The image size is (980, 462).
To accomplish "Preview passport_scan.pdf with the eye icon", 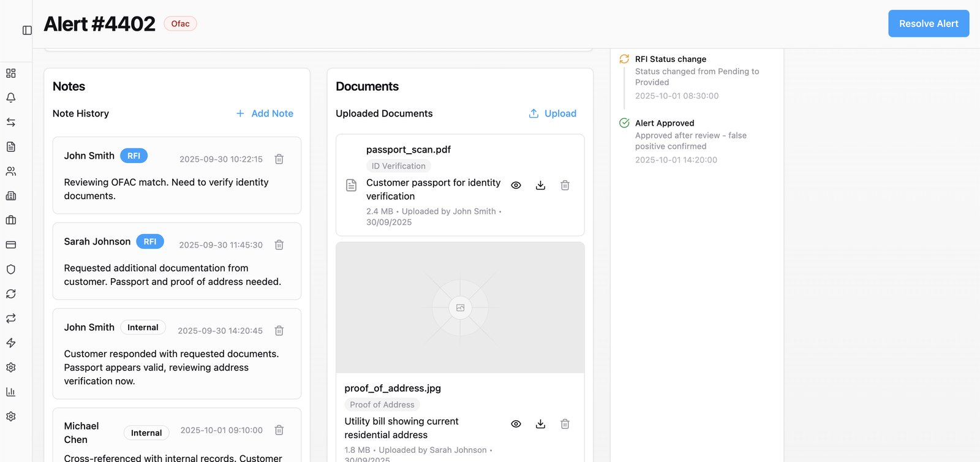I will pyautogui.click(x=516, y=185).
